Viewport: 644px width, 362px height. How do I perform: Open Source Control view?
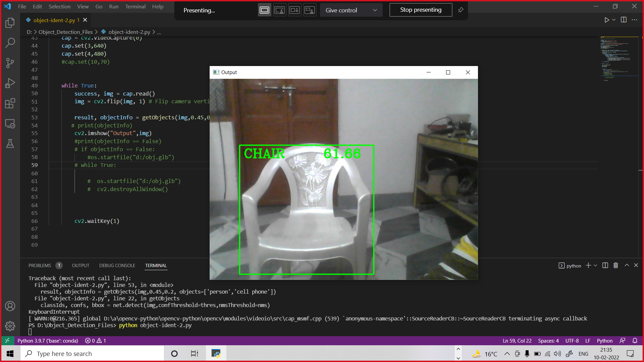coord(10,63)
